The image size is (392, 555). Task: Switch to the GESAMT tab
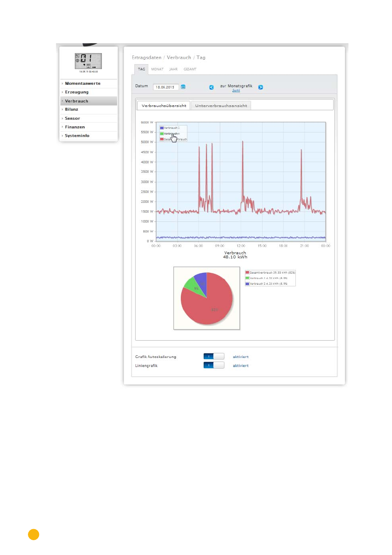pos(190,69)
